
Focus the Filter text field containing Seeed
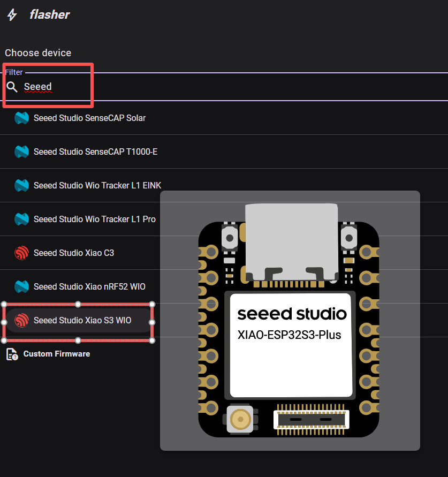tap(214, 87)
